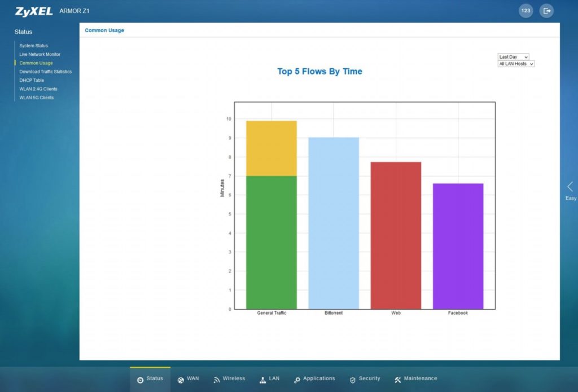Click the Maintenance tools icon
The height and width of the screenshot is (392, 578).
397,380
